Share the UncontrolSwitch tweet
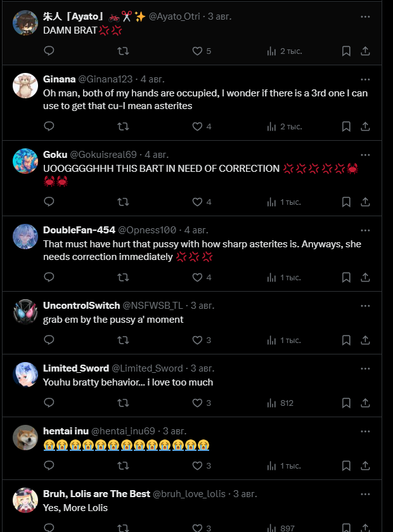The image size is (393, 532). [x=365, y=341]
